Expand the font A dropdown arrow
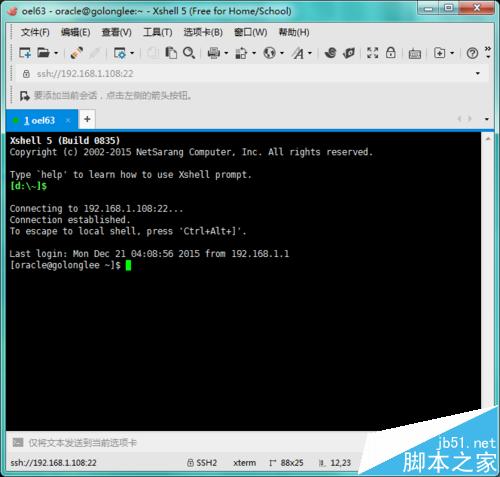 (310, 53)
